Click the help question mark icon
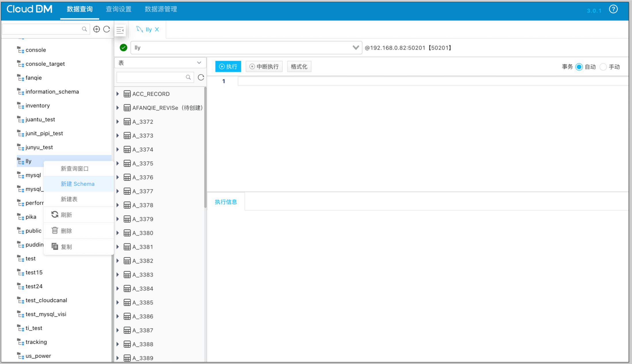 (613, 9)
